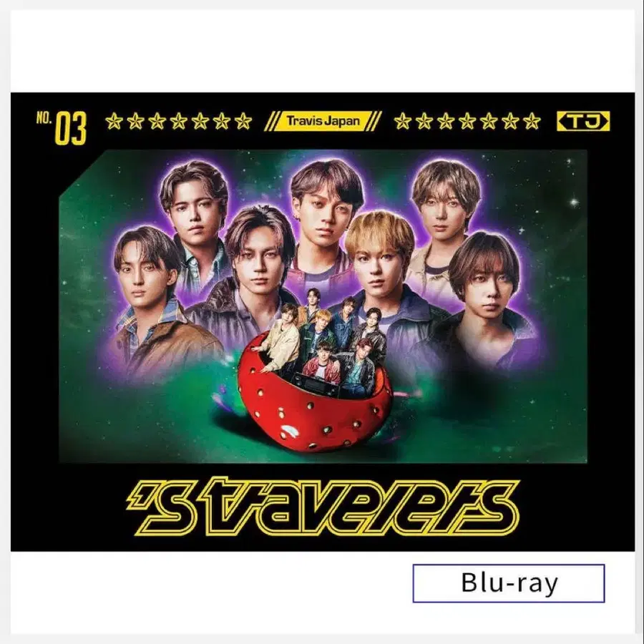The image size is (644, 644).
Task: Click the last star before the TJ badge
Action: pyautogui.click(x=532, y=122)
